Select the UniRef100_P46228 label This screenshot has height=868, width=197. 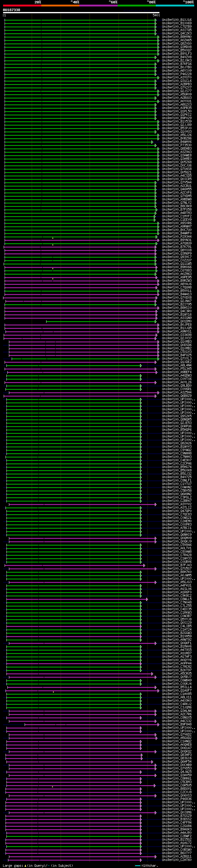point(177,74)
